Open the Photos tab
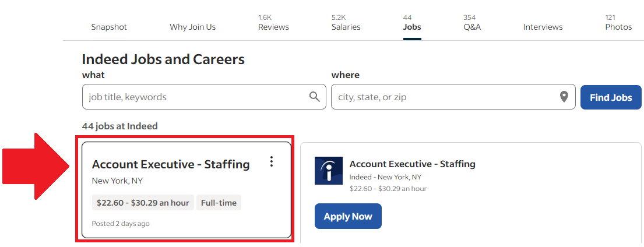The width and height of the screenshot is (644, 247). point(618,23)
